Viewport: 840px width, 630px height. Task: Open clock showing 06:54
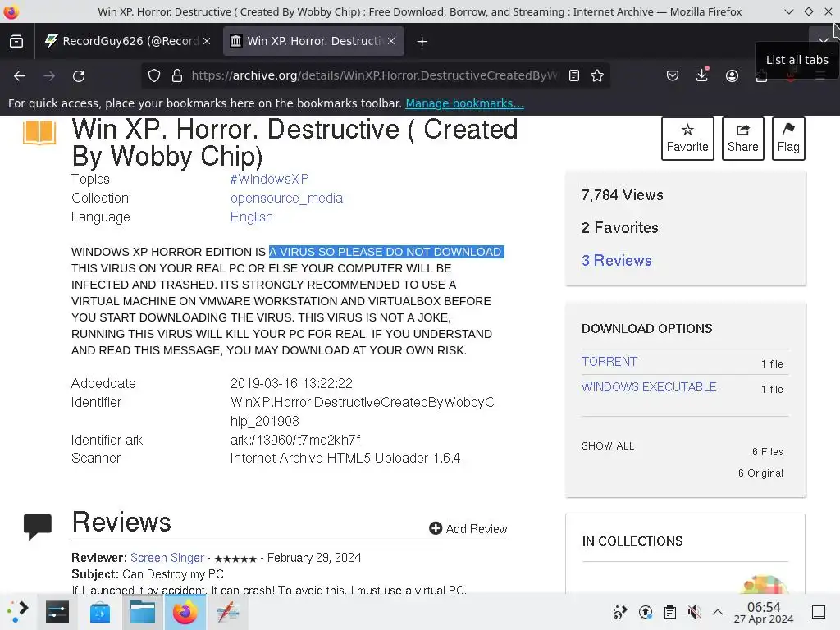(x=764, y=612)
